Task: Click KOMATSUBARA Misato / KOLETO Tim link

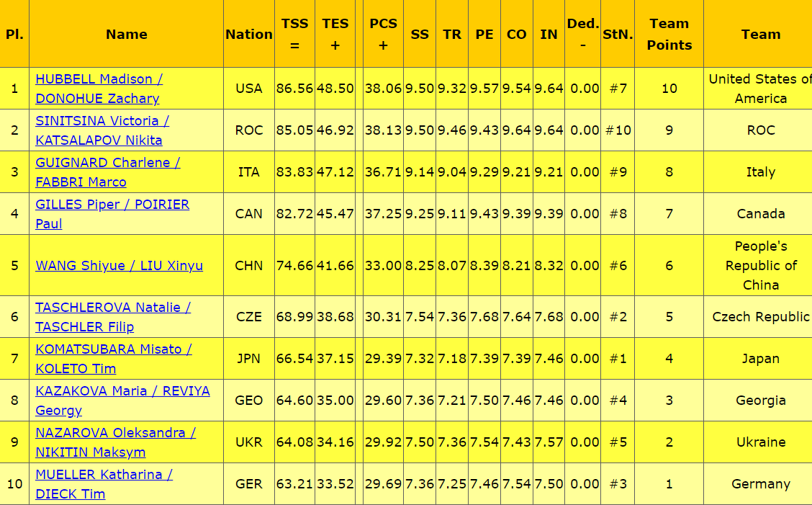Action: point(114,349)
